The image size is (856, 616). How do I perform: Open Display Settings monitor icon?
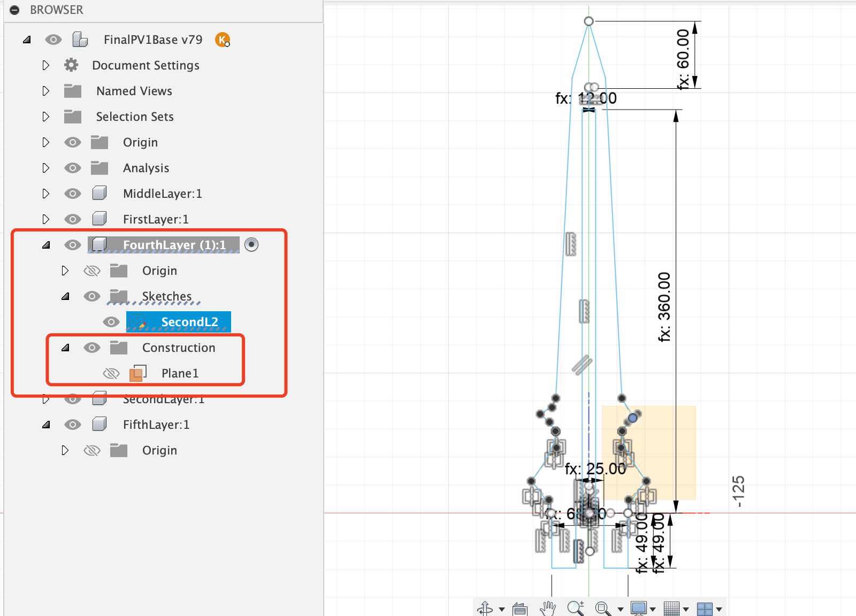639,609
